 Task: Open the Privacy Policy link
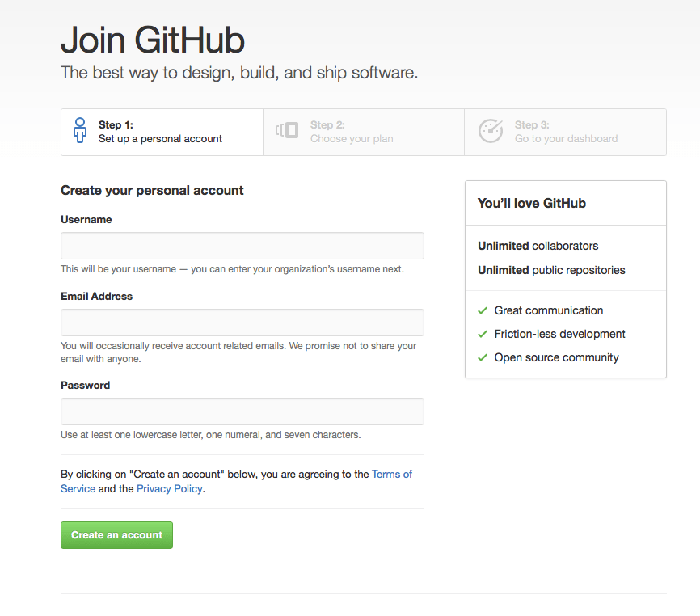click(x=169, y=488)
